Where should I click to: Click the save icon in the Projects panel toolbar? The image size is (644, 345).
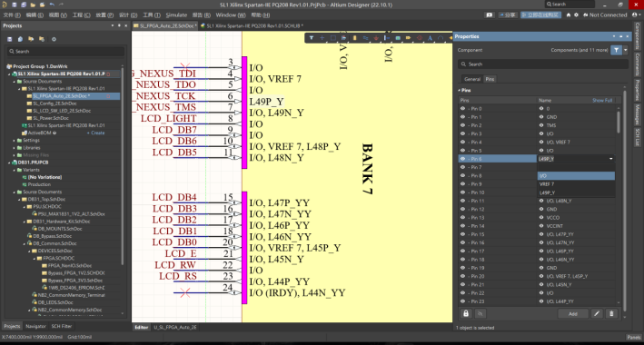click(x=9, y=39)
